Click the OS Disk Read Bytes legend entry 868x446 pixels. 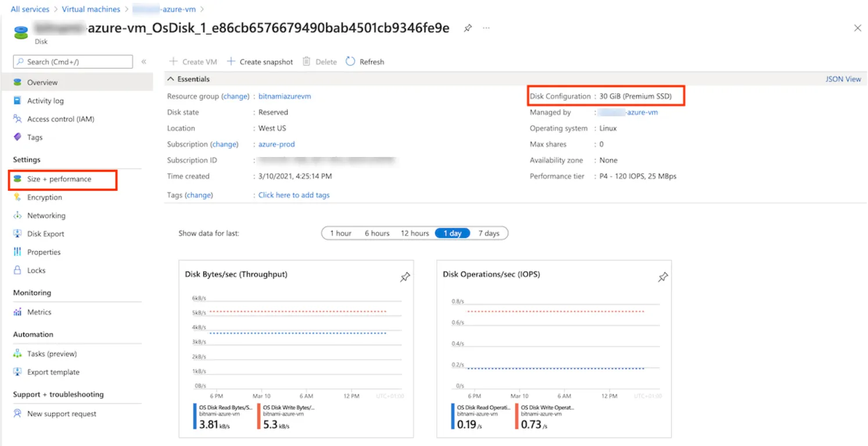[x=223, y=417]
